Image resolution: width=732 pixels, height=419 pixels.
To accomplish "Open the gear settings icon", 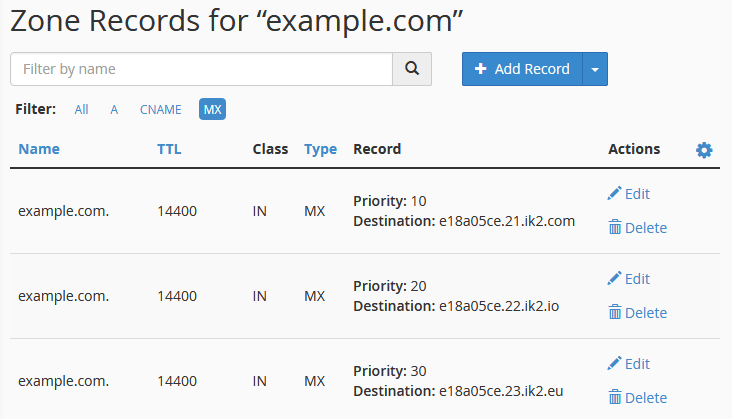I will (x=704, y=150).
